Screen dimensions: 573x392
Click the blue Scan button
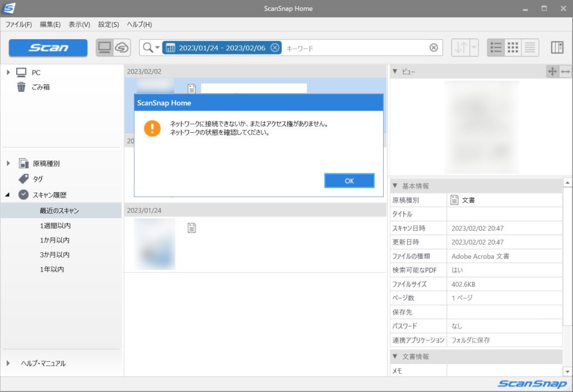click(48, 48)
